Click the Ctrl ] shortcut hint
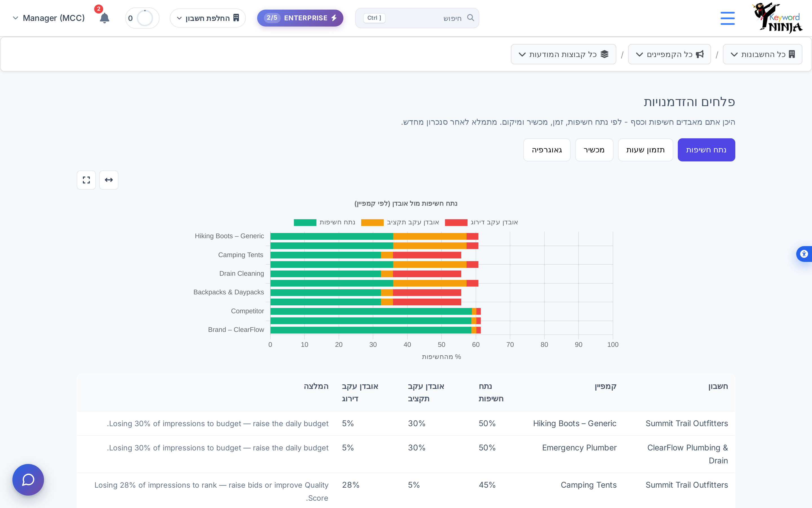This screenshot has width=812, height=508. point(374,18)
